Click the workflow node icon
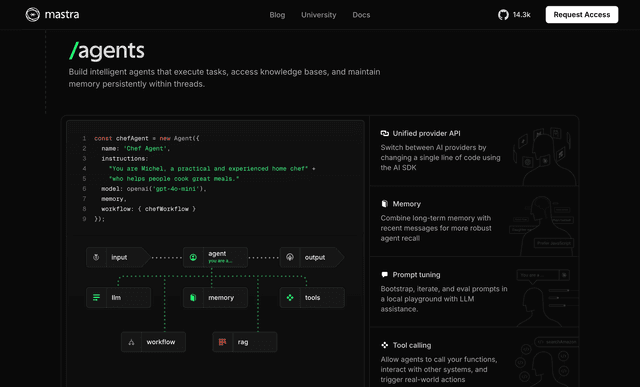 pos(131,342)
